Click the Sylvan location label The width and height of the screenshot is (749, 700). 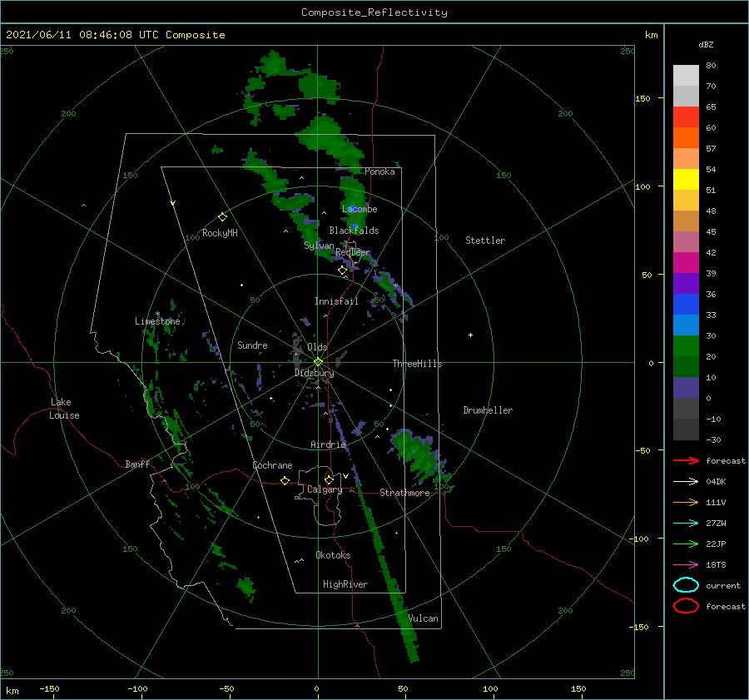(x=319, y=246)
